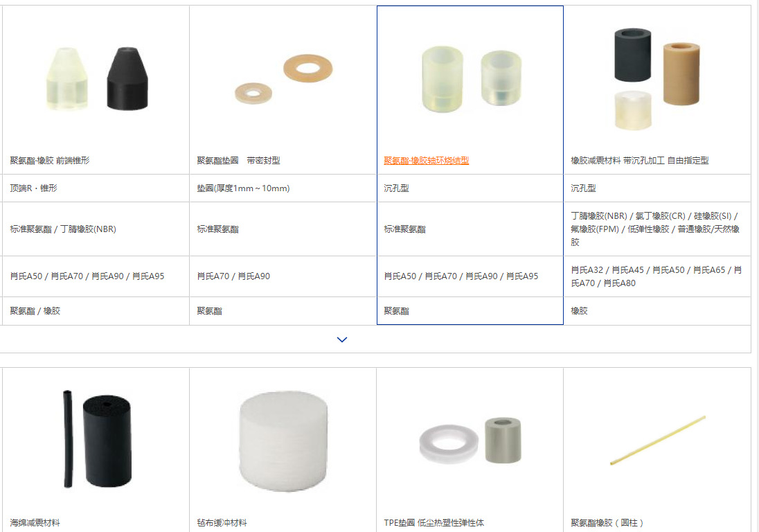759x532 pixels.
Task: Open the 聚氨酯垫圈 带密封型 product title
Action: click(239, 160)
